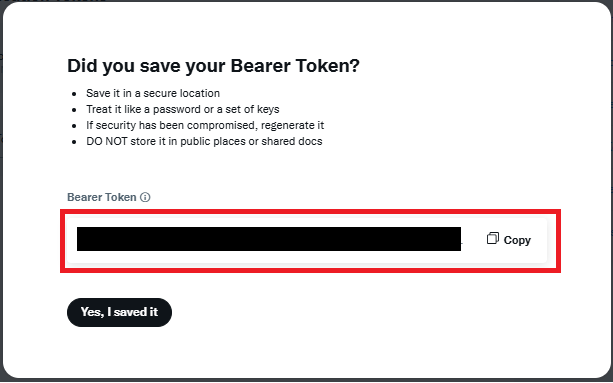Click the overlapping-squares copy icon

pyautogui.click(x=493, y=238)
